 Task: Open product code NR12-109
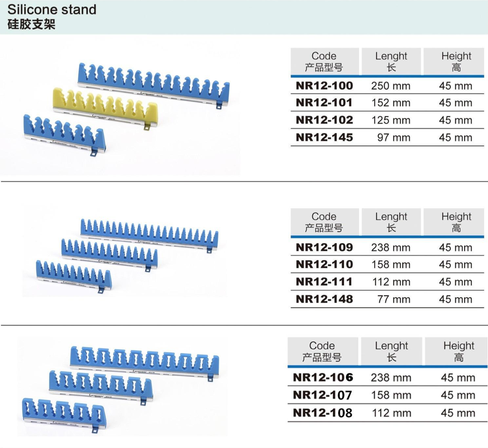(324, 247)
